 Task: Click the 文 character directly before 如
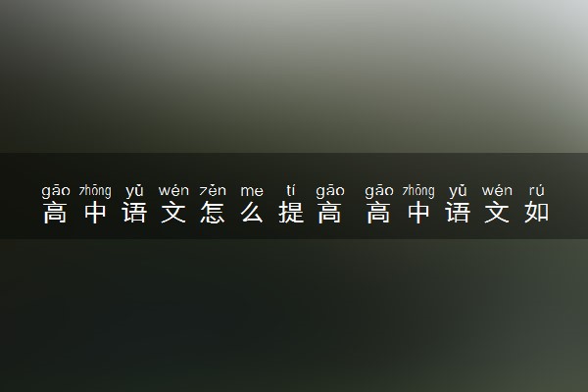point(497,213)
